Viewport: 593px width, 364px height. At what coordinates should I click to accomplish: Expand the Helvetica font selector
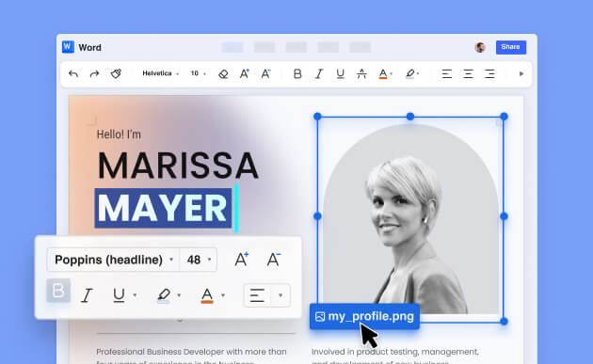(x=160, y=73)
